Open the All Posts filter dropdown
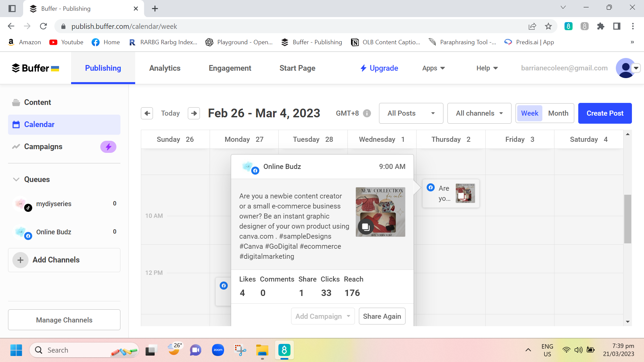This screenshot has width=644, height=362. point(411,113)
